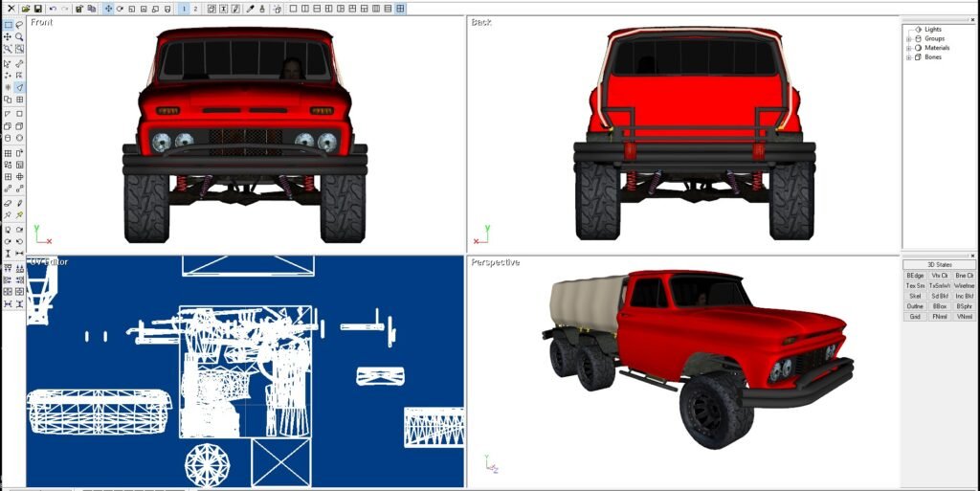Select the rectangle selection tool in sidebar
Screen dimensions: 980x491
coord(8,25)
